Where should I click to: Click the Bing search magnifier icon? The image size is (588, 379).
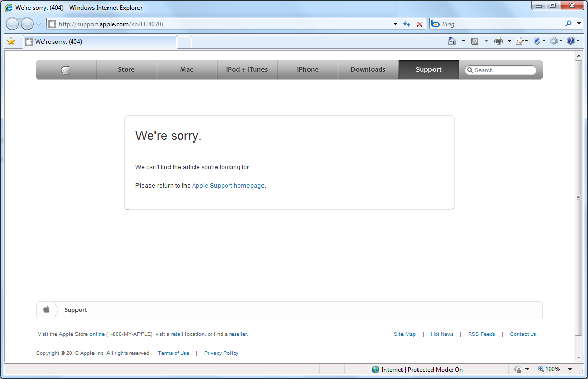click(568, 24)
